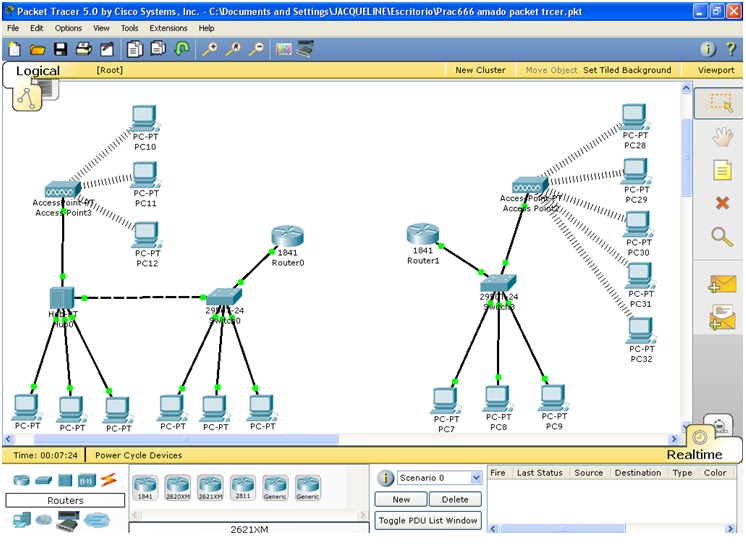Click the Delete scenario button
The image size is (746, 552).
pos(455,500)
